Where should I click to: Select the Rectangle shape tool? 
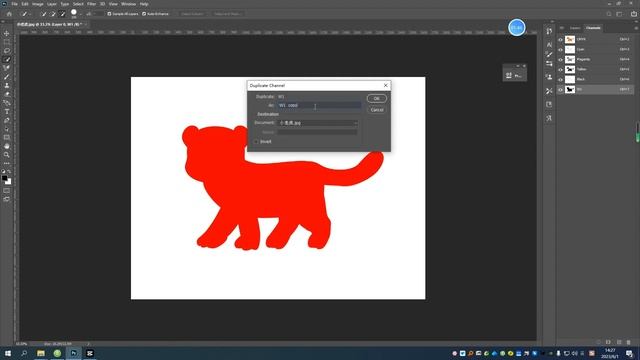[7, 138]
